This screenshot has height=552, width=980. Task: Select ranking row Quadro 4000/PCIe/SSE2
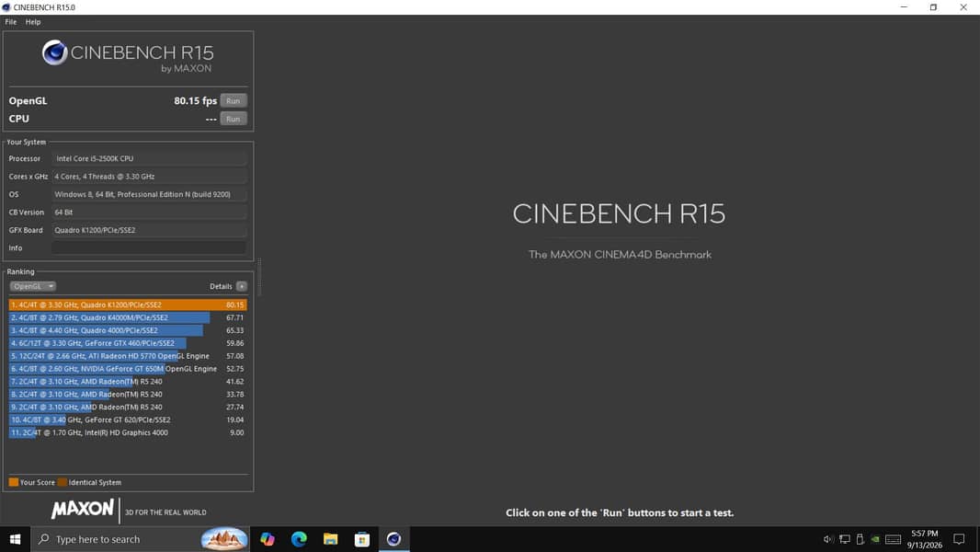(128, 330)
